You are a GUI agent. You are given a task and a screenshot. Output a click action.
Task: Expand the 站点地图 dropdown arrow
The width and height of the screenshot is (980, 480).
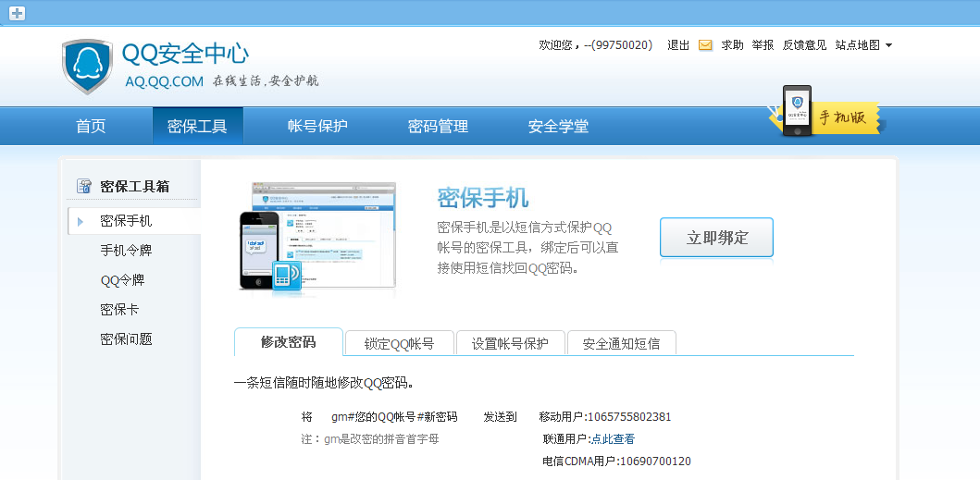888,45
